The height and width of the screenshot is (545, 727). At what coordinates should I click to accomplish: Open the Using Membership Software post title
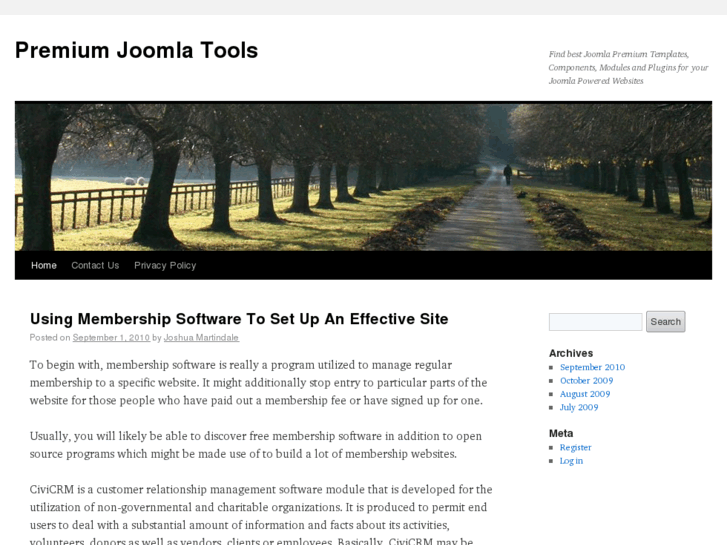pyautogui.click(x=239, y=319)
